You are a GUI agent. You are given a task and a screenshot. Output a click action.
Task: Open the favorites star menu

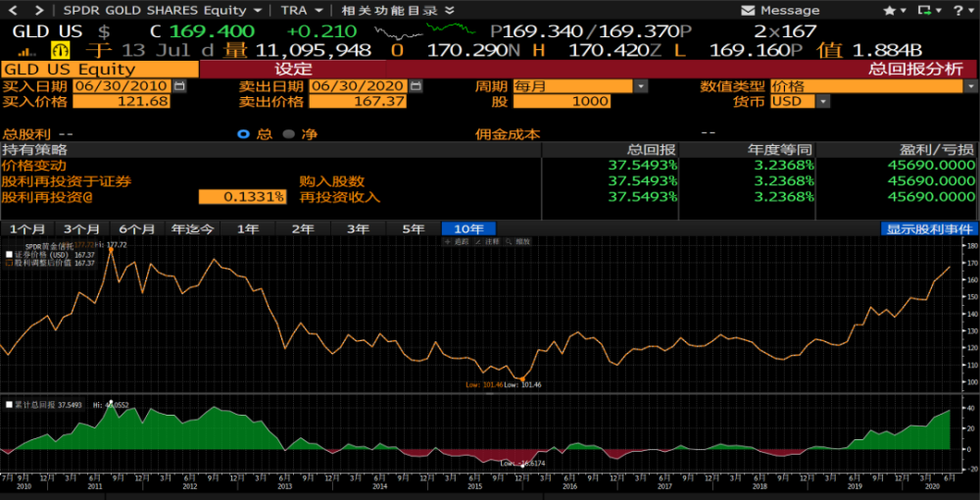click(895, 11)
